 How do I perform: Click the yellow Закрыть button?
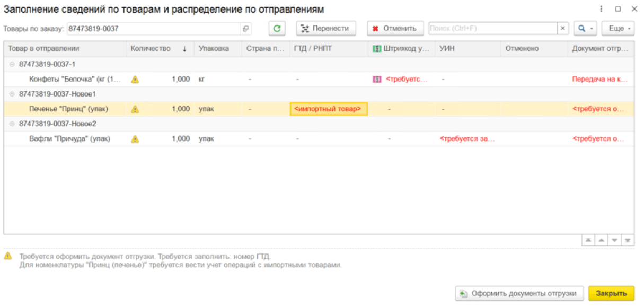point(611,293)
